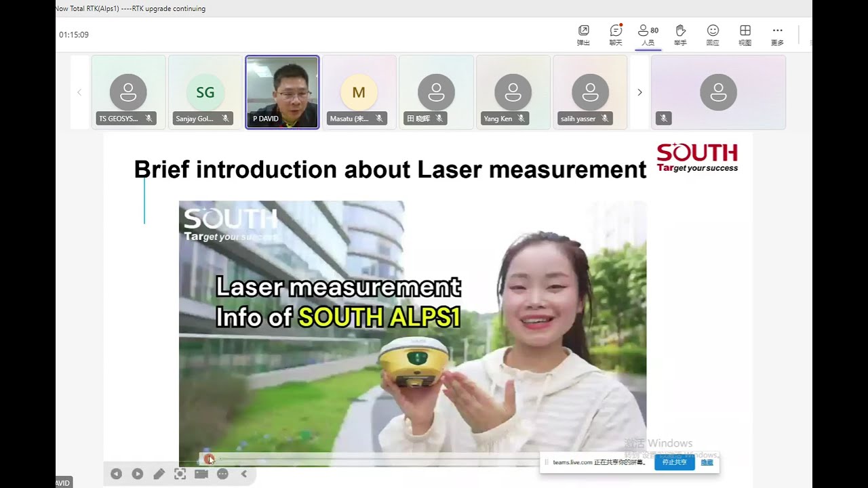Click muted mic icon on Yang Ken tile

(521, 119)
